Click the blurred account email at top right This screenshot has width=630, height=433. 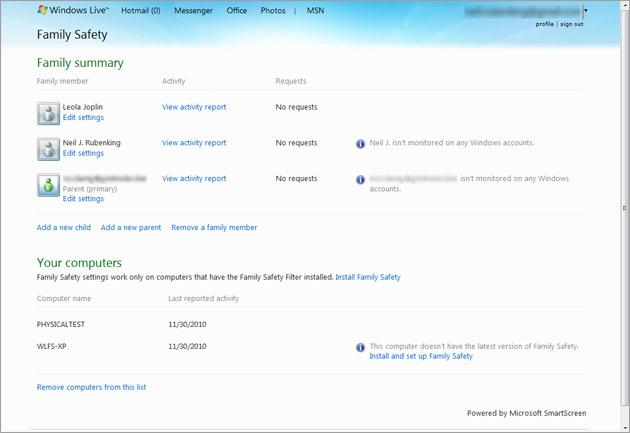click(523, 12)
